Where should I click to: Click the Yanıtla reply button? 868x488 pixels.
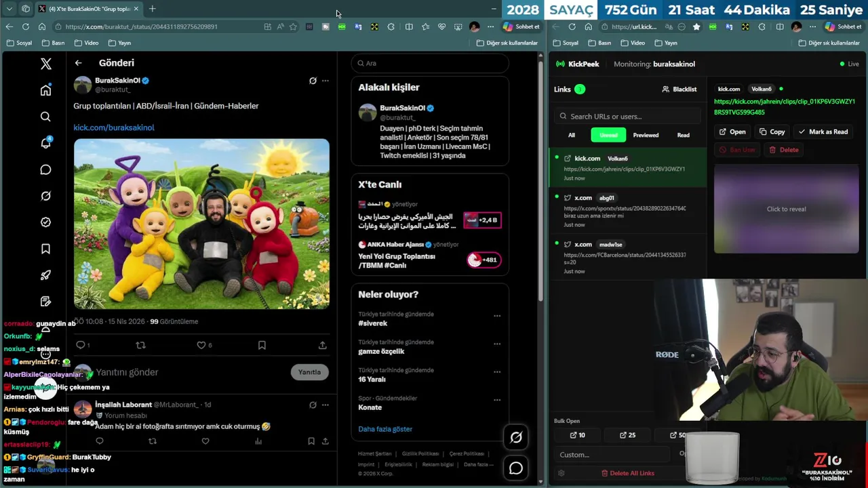tap(309, 372)
